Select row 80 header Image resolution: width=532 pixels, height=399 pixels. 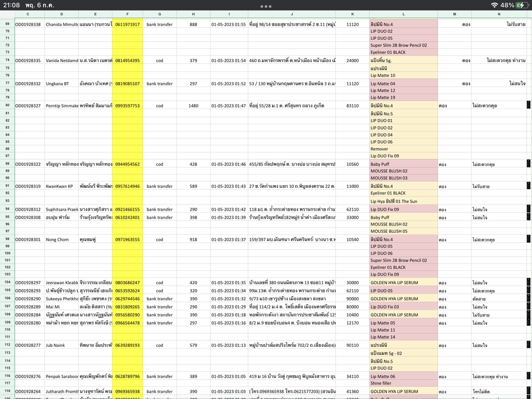7,105
